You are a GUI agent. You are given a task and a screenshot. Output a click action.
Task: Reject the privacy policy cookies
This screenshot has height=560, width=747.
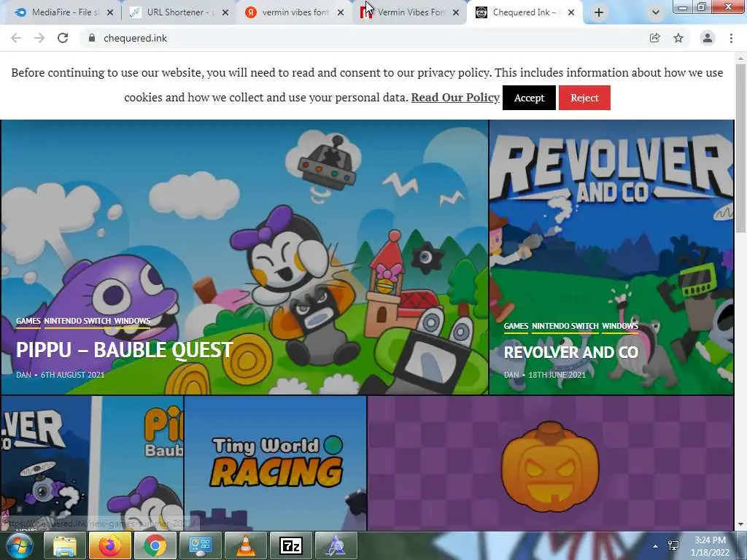point(584,98)
